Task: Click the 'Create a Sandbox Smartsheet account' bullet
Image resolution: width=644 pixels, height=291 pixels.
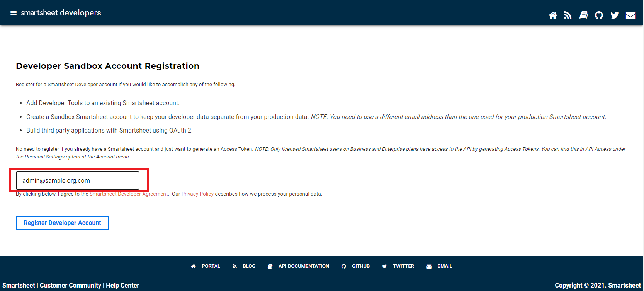Action: (x=316, y=117)
